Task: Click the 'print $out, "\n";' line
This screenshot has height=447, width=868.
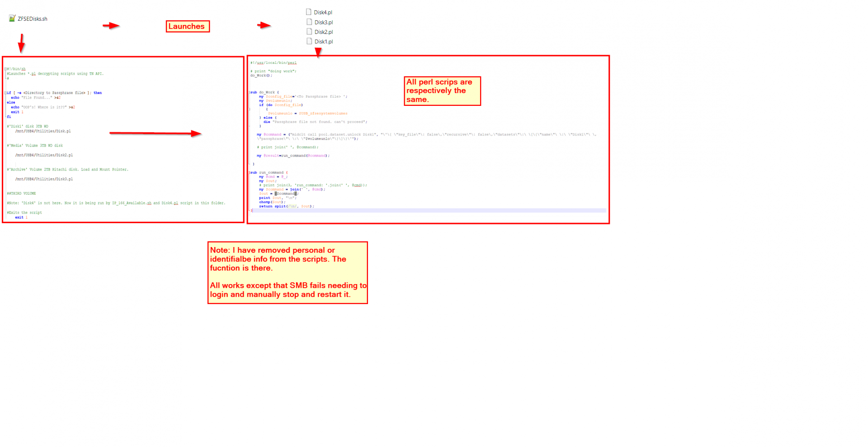Action: coord(278,198)
